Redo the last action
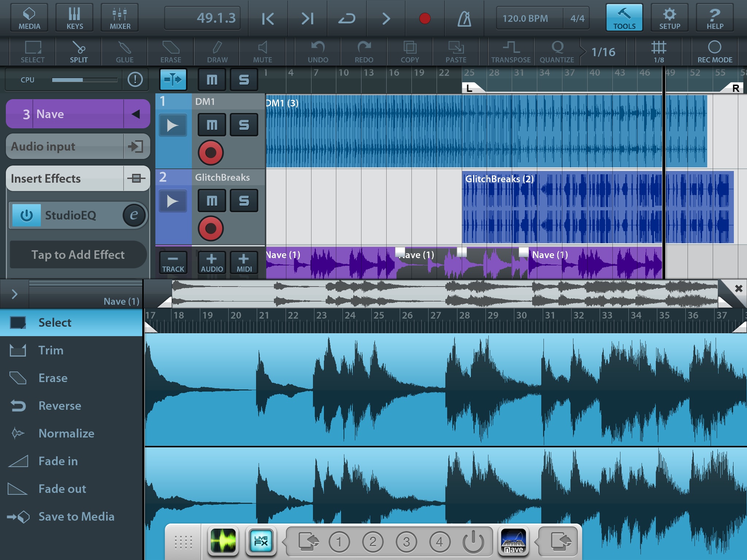 click(x=364, y=52)
